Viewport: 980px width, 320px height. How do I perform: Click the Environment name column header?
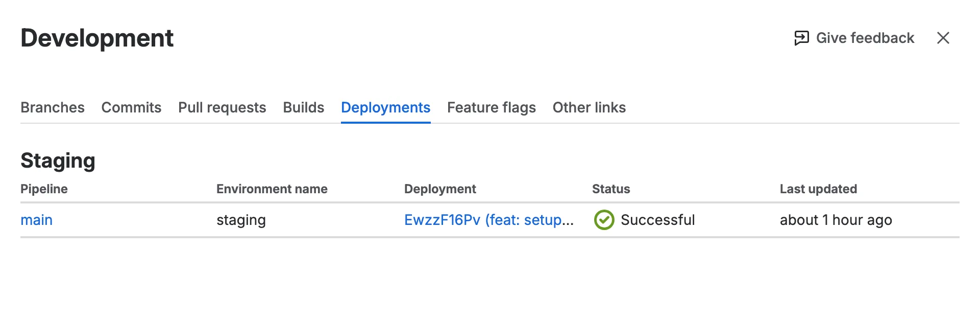(272, 189)
